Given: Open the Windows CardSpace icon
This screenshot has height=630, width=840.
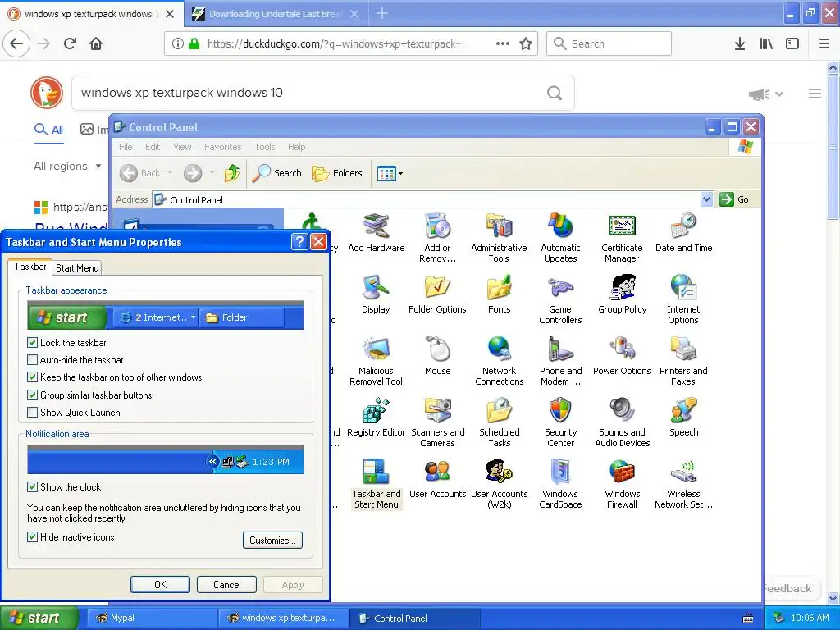Looking at the screenshot, I should click(x=560, y=484).
